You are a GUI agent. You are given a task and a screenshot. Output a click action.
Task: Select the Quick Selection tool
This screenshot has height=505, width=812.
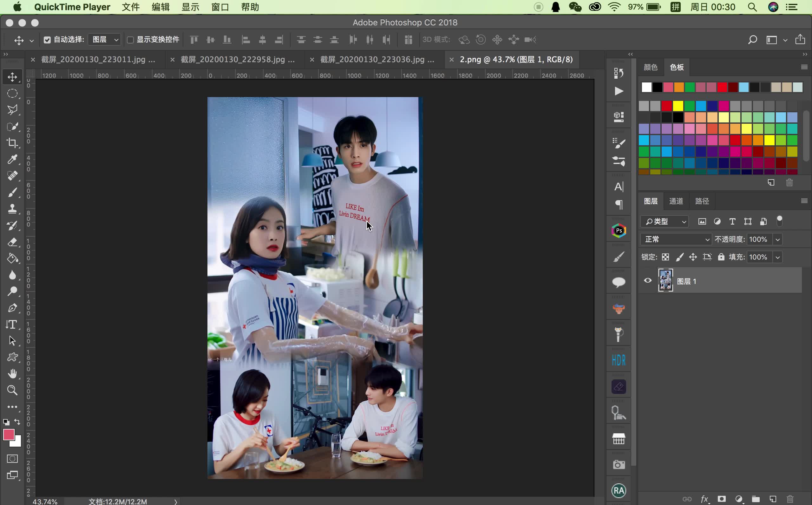coord(12,127)
